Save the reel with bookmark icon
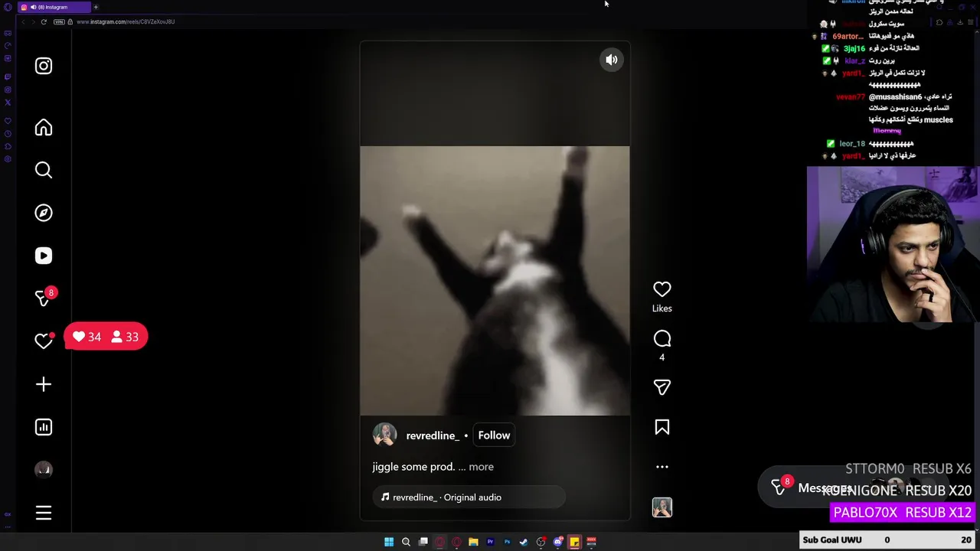980x551 pixels. point(662,427)
